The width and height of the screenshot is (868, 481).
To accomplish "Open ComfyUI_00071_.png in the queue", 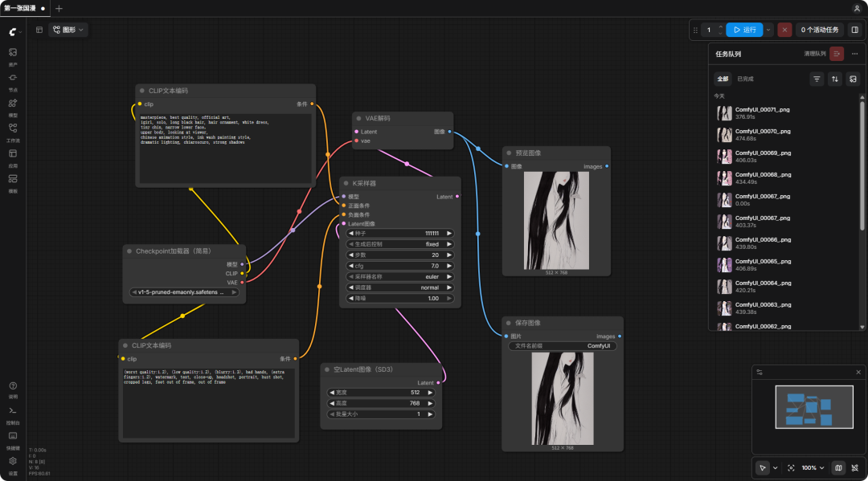I will pyautogui.click(x=785, y=113).
